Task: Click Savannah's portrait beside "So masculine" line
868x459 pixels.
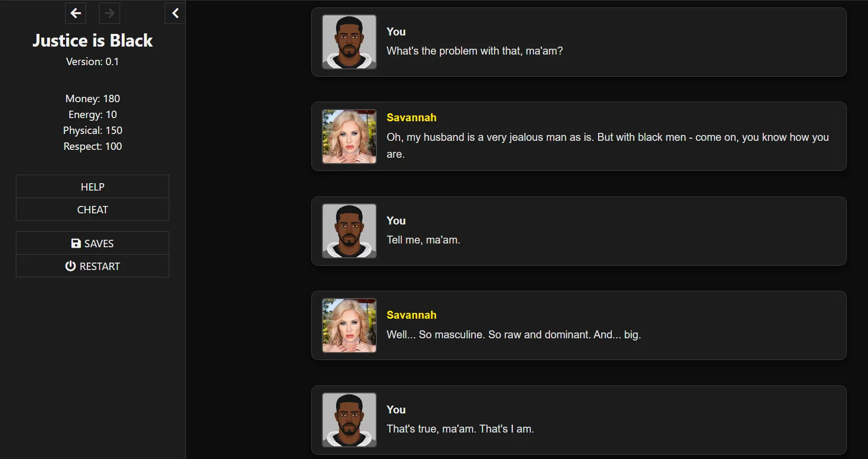Action: pos(349,326)
